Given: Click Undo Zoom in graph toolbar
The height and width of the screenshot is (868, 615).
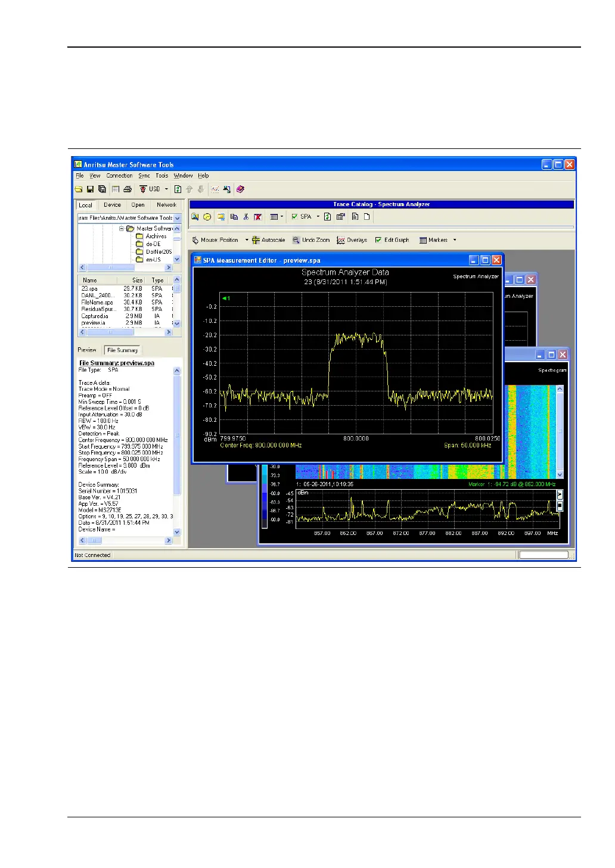Looking at the screenshot, I should 311,240.
